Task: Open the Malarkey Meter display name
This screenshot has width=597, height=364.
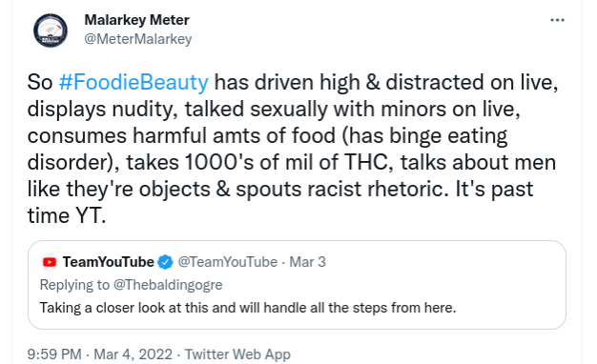Action: pyautogui.click(x=136, y=20)
